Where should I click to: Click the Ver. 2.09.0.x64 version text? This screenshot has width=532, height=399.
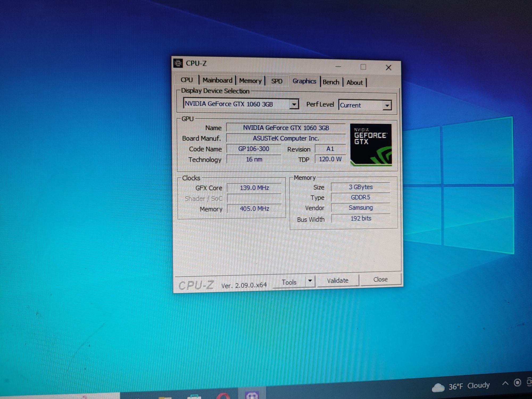point(244,285)
